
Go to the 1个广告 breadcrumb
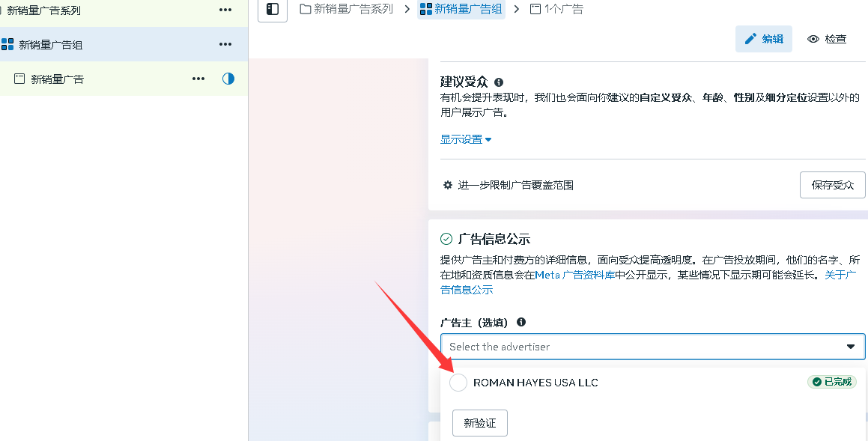tap(556, 9)
